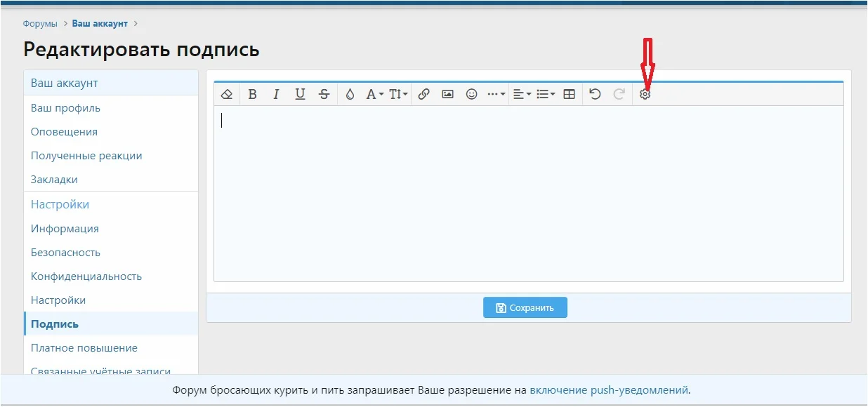Screen dimensions: 868x407
Task: Switch to the Безопасность section
Action: click(x=65, y=252)
